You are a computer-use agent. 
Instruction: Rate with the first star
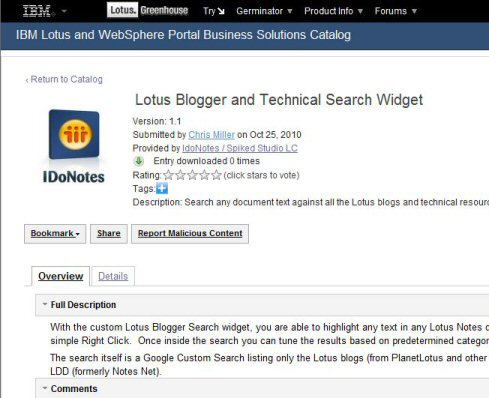[168, 175]
